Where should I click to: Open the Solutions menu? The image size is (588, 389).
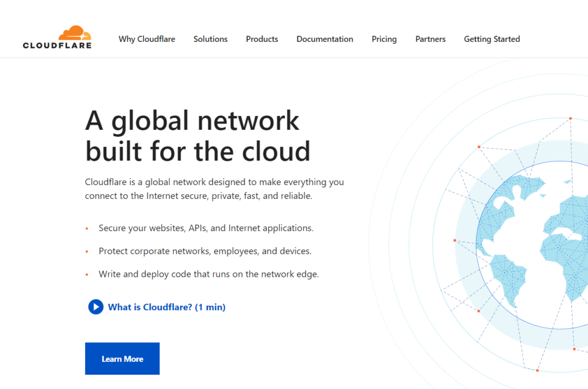coord(210,39)
